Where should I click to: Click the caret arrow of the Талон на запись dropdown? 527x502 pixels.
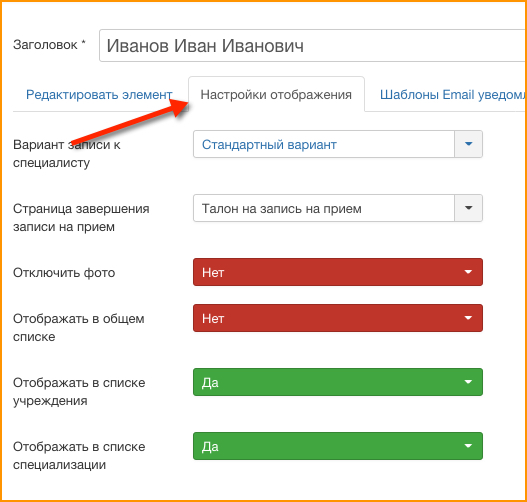469,208
